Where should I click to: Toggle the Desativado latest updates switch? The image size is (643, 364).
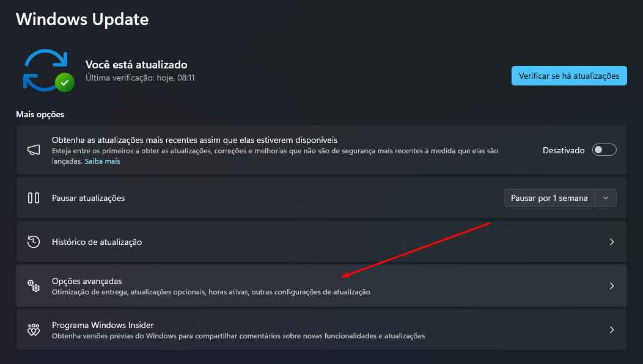point(604,150)
